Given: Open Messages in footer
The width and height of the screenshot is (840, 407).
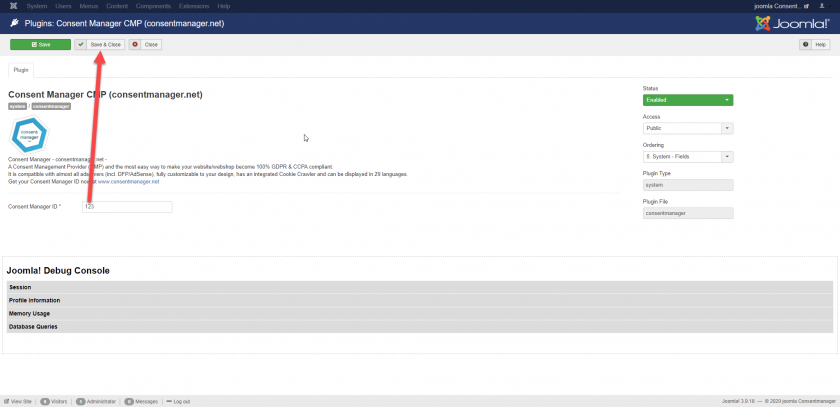Looking at the screenshot, I should coord(141,401).
